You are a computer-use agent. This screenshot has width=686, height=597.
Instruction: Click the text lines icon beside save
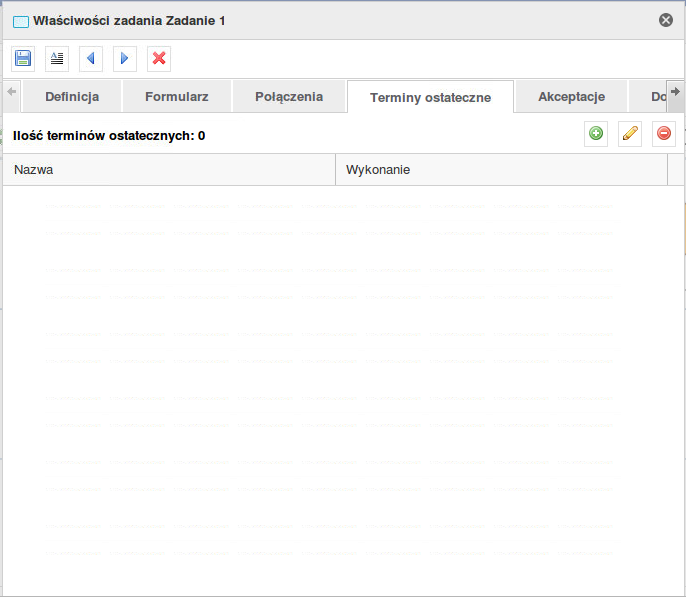57,59
